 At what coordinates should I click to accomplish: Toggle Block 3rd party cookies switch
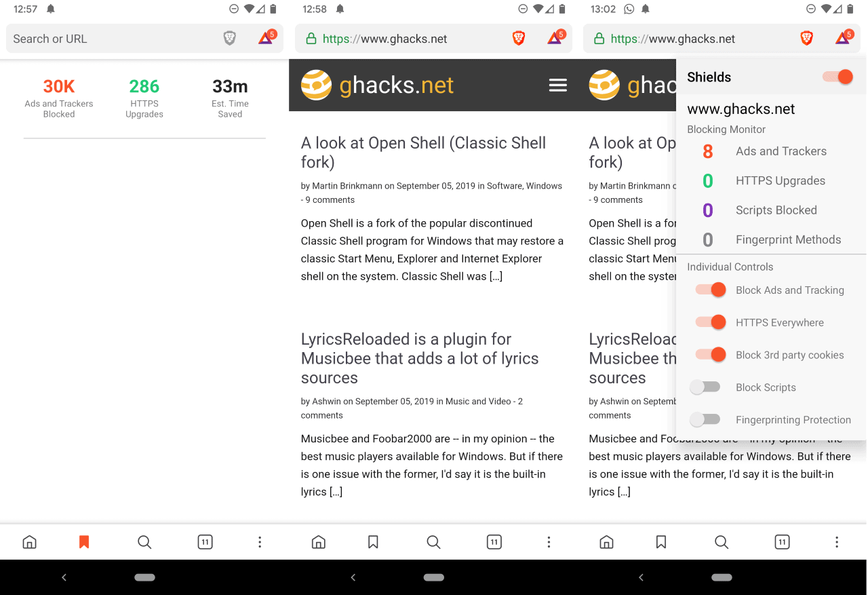pos(711,355)
